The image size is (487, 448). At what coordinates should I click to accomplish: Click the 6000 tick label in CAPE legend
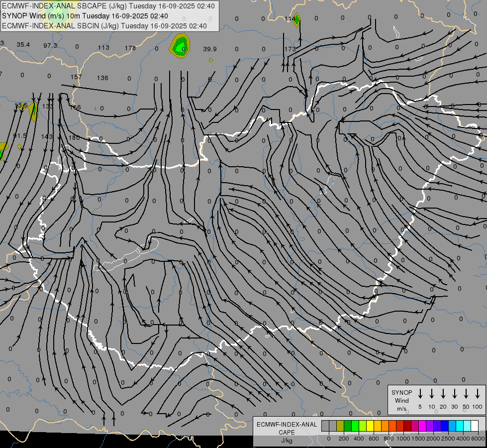[x=478, y=439]
